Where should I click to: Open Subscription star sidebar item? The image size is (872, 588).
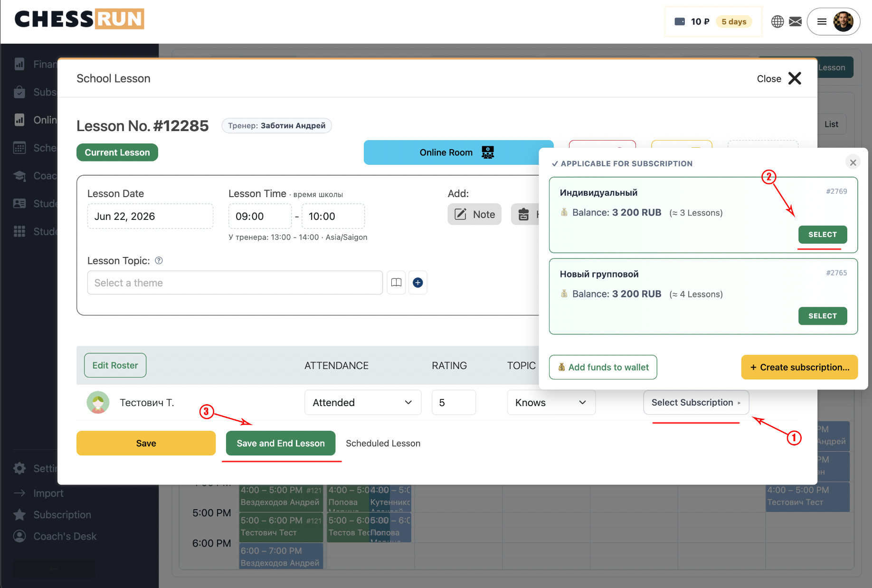pos(52,515)
